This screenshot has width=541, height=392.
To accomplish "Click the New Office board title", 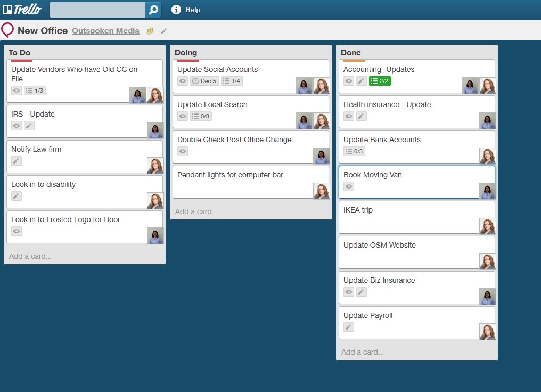I will click(43, 31).
